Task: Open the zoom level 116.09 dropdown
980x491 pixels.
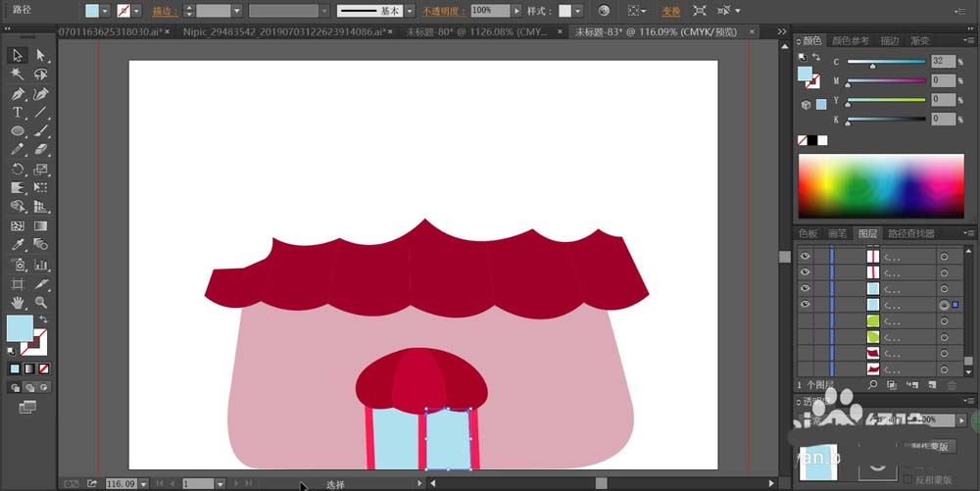Action: pos(144,483)
